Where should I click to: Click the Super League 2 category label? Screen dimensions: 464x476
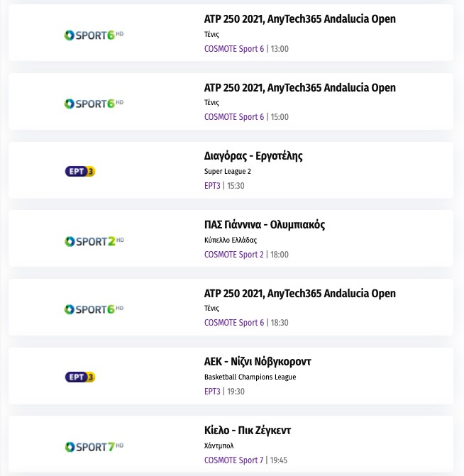(x=228, y=172)
